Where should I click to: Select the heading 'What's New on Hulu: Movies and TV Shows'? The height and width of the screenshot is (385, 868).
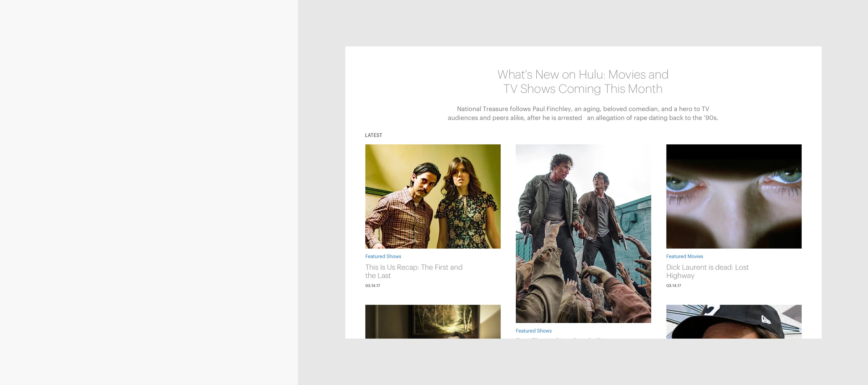coord(583,82)
